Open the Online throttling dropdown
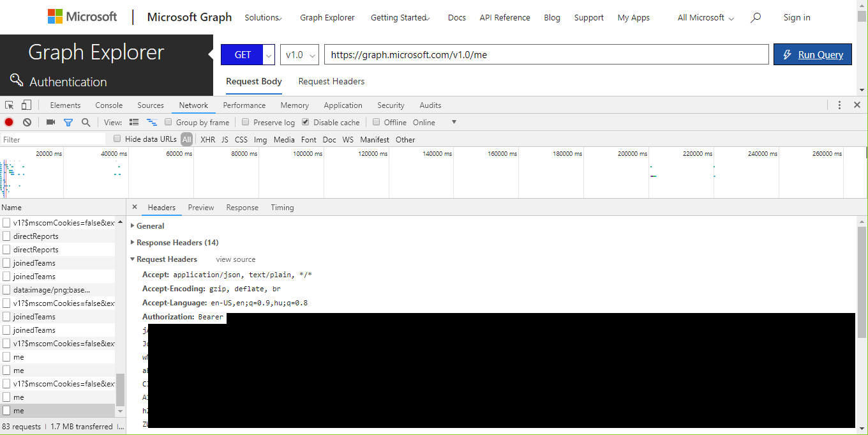Image resolution: width=868 pixels, height=435 pixels. click(434, 123)
